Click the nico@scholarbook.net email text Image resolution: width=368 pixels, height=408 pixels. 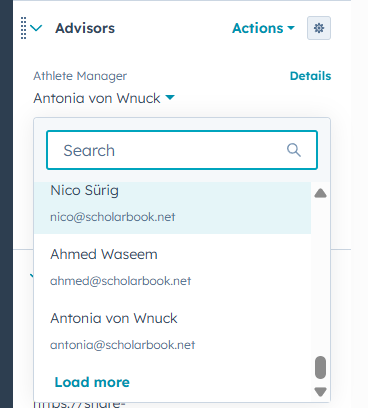click(113, 217)
